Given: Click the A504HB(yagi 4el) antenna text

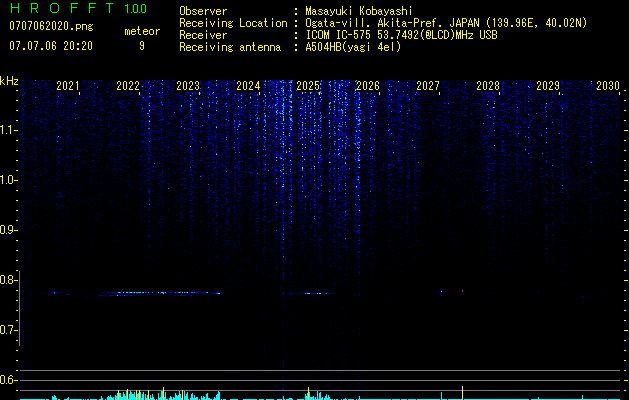Looking at the screenshot, I should tap(353, 47).
